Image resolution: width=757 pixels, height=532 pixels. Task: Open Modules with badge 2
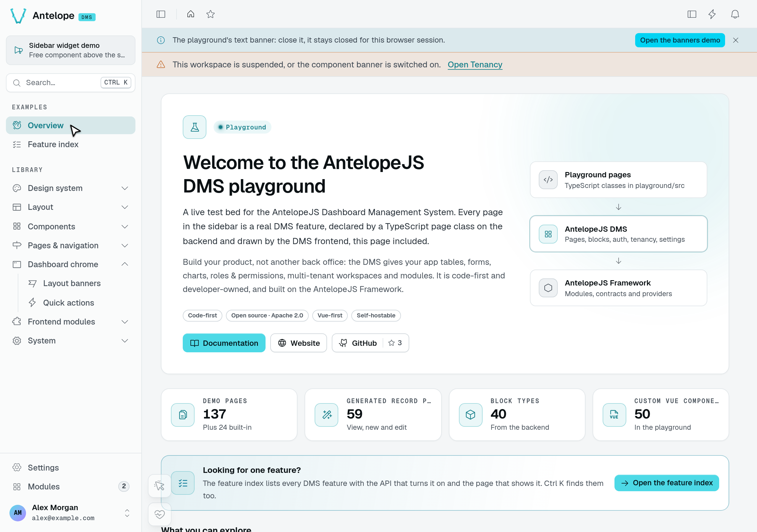[71, 486]
